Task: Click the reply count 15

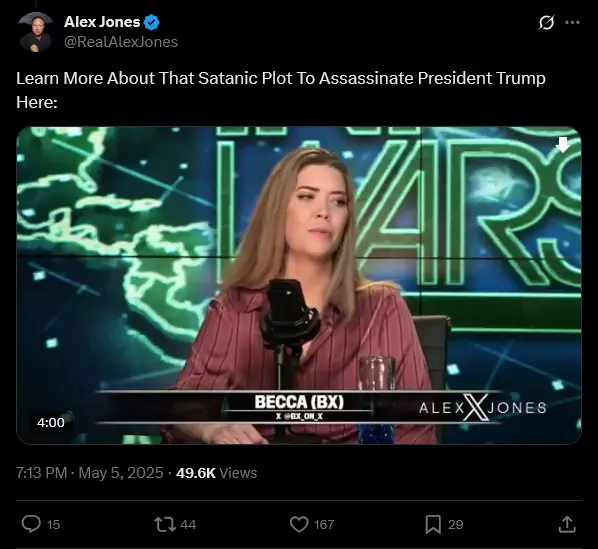Action: pos(53,525)
